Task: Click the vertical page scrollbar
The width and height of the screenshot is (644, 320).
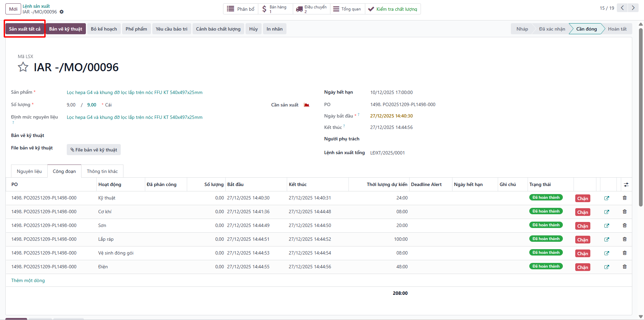Action: tap(641, 118)
